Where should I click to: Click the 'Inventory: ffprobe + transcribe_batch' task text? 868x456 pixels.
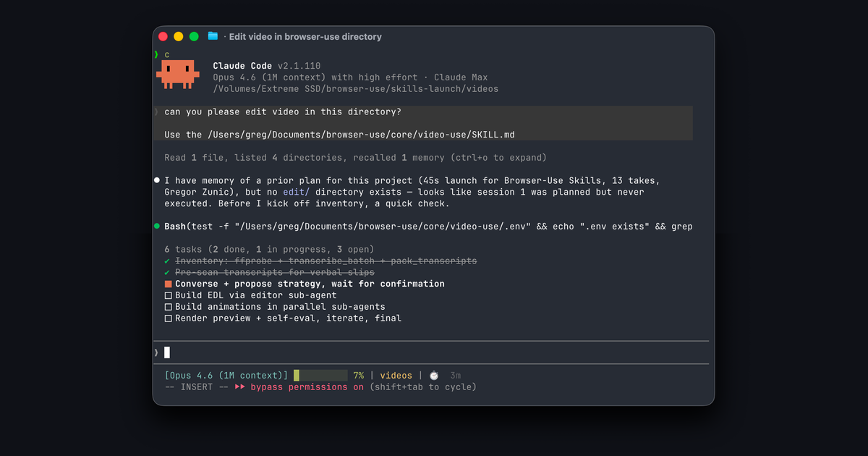326,261
